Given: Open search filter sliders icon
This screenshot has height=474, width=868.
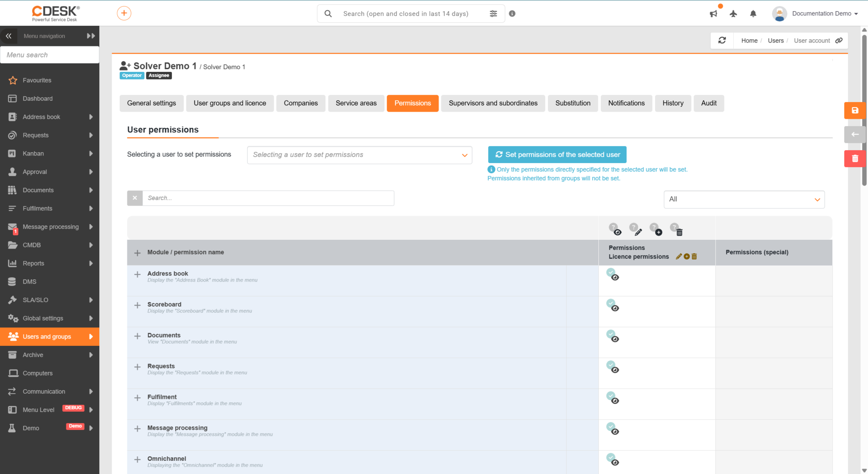Looking at the screenshot, I should (x=493, y=14).
